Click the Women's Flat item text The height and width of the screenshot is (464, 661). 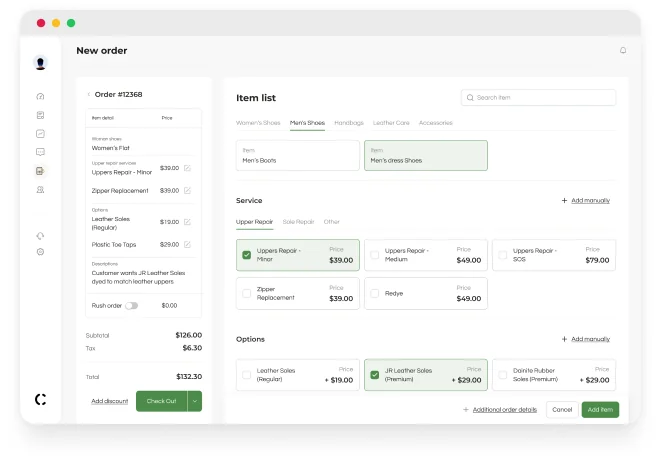coord(110,148)
